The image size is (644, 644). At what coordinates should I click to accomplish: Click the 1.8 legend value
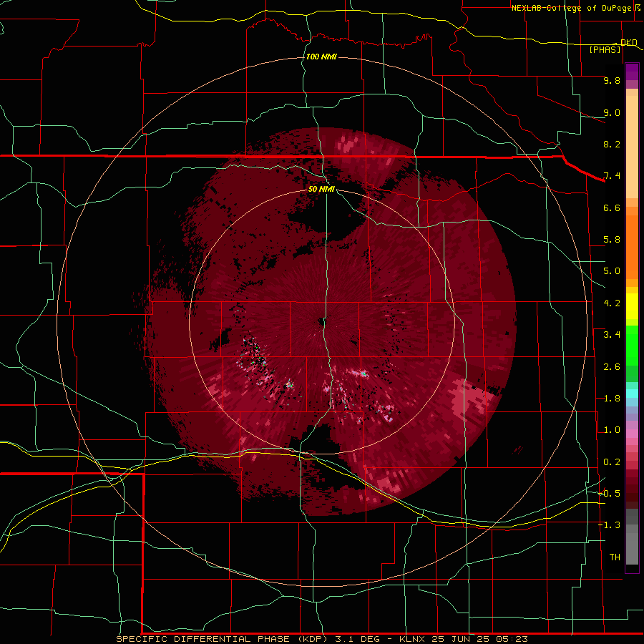click(612, 399)
